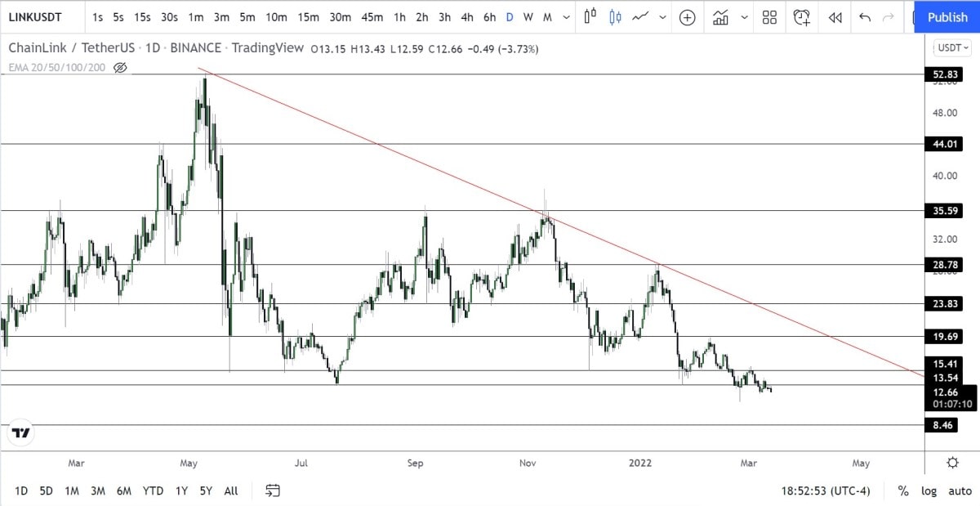This screenshot has width=980, height=506.
Task: Click the compare or add symbol plus icon
Action: tap(688, 17)
